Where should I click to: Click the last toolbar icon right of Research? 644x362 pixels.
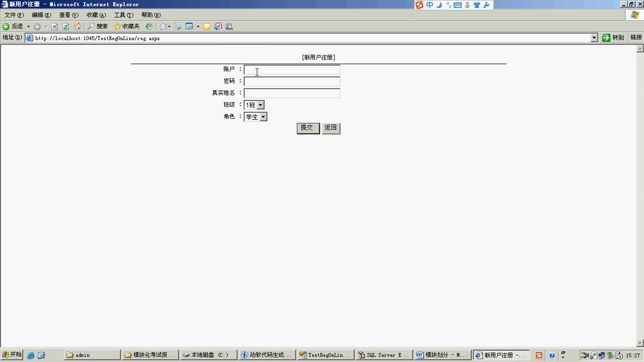pyautogui.click(x=229, y=27)
